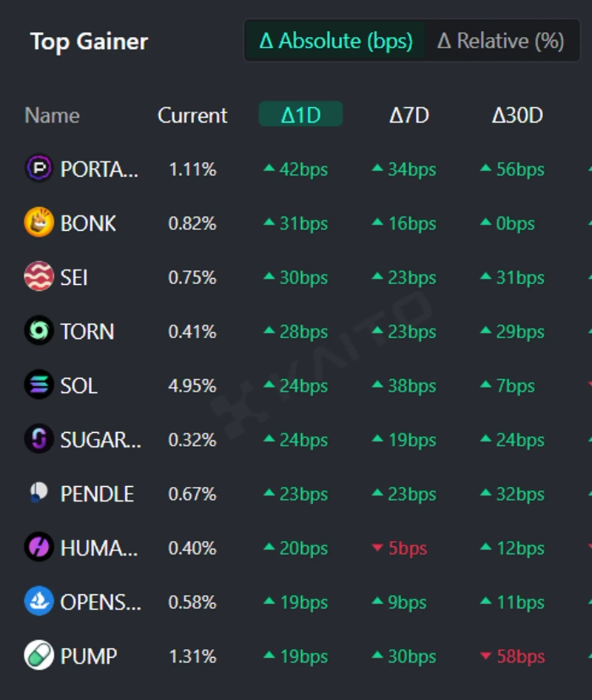This screenshot has width=592, height=700.
Task: Click the PENDLE token logo
Action: coord(39,494)
